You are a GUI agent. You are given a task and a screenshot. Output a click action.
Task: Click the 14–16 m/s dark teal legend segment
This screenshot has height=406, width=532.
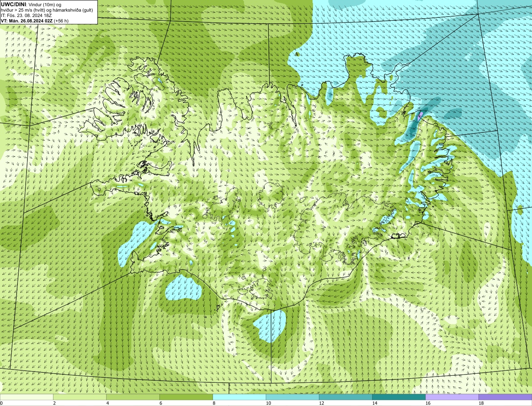pos(399,397)
